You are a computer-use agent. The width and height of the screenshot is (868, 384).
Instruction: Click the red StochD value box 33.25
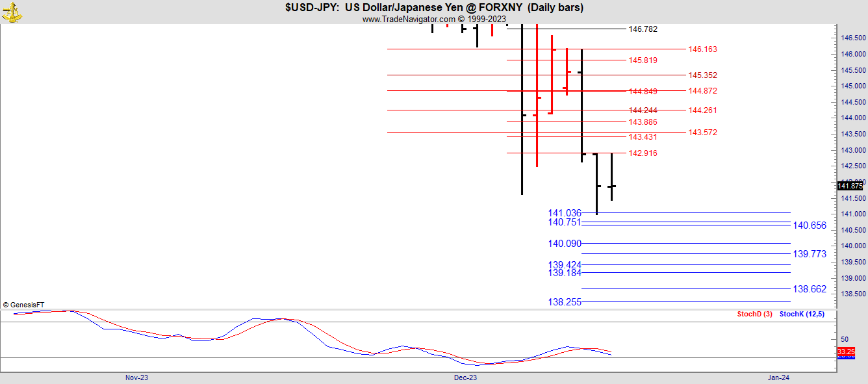[x=846, y=351]
